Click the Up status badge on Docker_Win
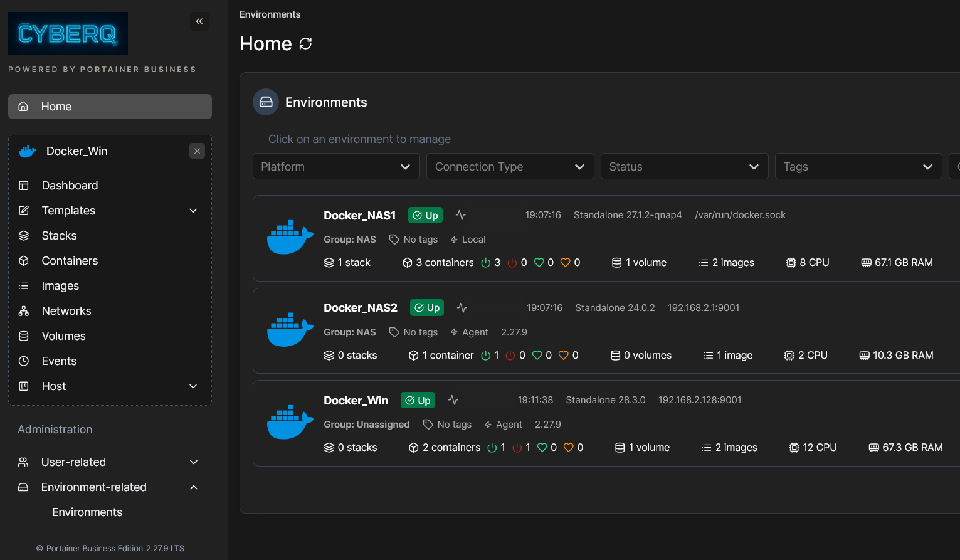 [418, 400]
